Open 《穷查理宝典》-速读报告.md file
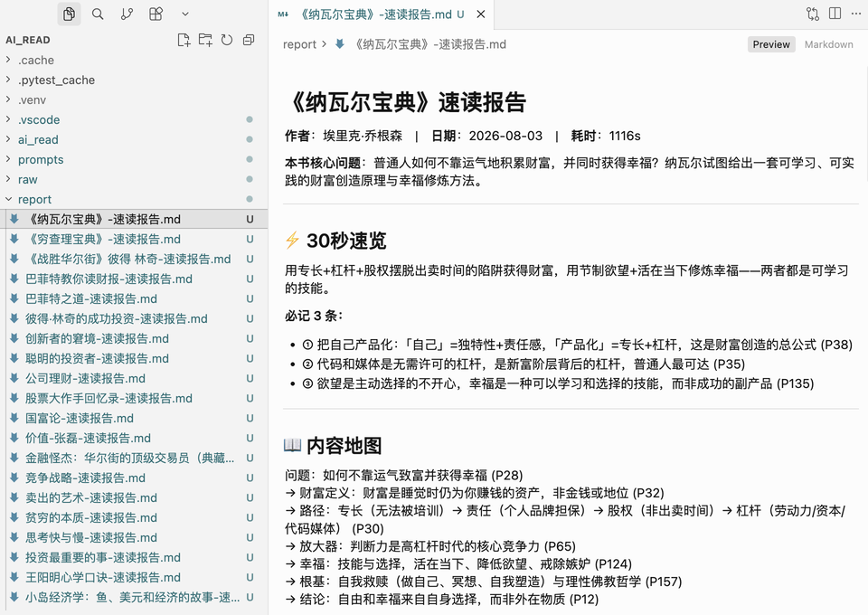Image resolution: width=868 pixels, height=615 pixels. (134, 239)
